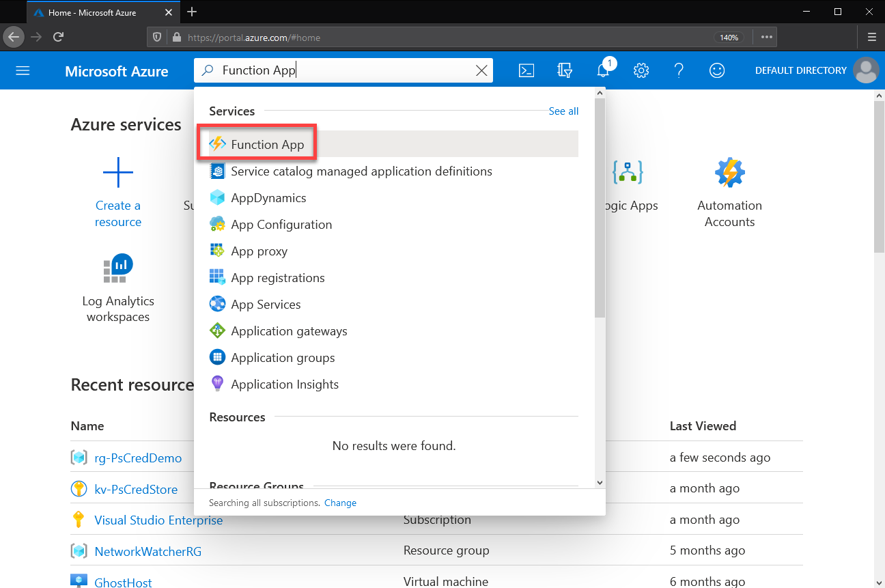Image resolution: width=885 pixels, height=588 pixels.
Task: Click DEFAULT DIRECTORY label
Action: pyautogui.click(x=801, y=70)
